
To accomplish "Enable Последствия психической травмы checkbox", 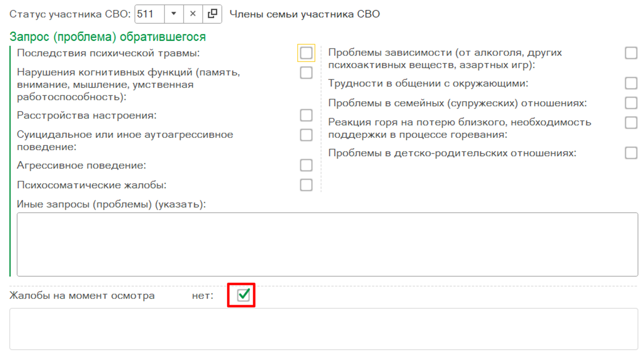I will 306,53.
